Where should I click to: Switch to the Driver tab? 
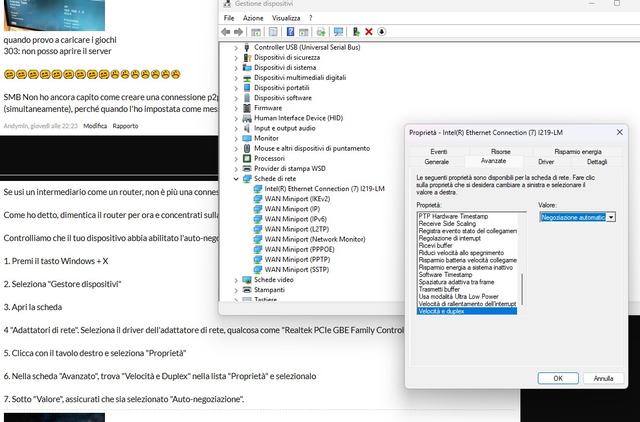pyautogui.click(x=546, y=162)
